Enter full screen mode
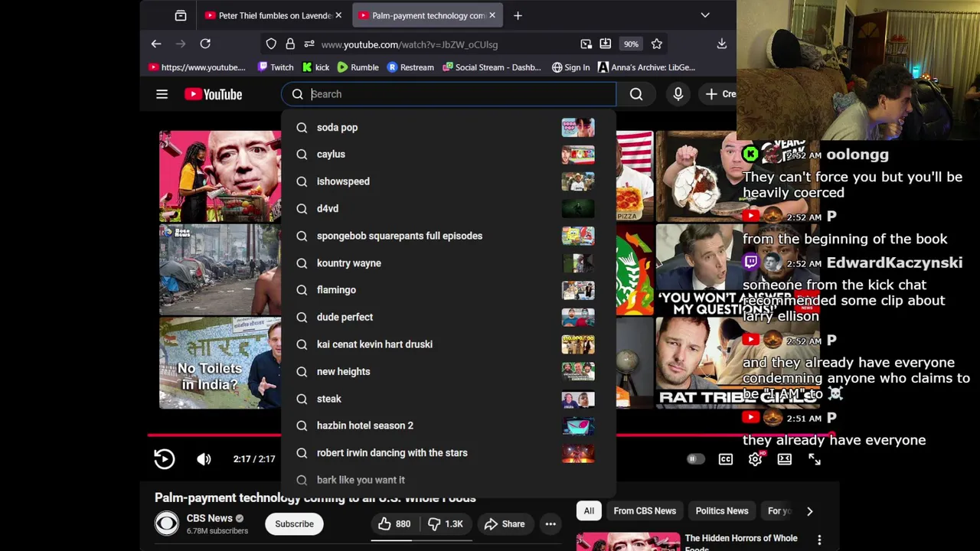 click(x=815, y=459)
